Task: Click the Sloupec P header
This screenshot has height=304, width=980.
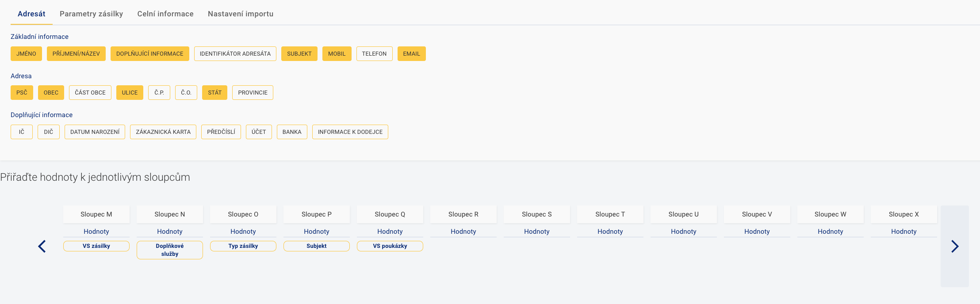Action: tap(317, 214)
